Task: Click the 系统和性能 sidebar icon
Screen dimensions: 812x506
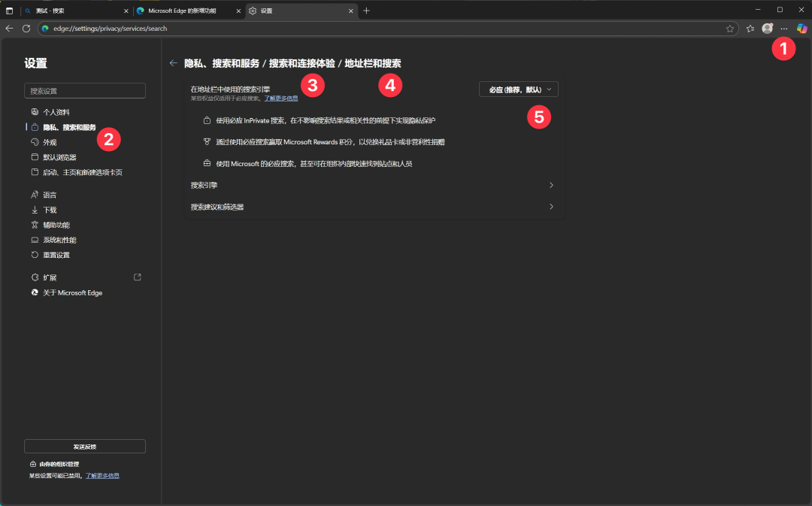Action: pyautogui.click(x=35, y=240)
